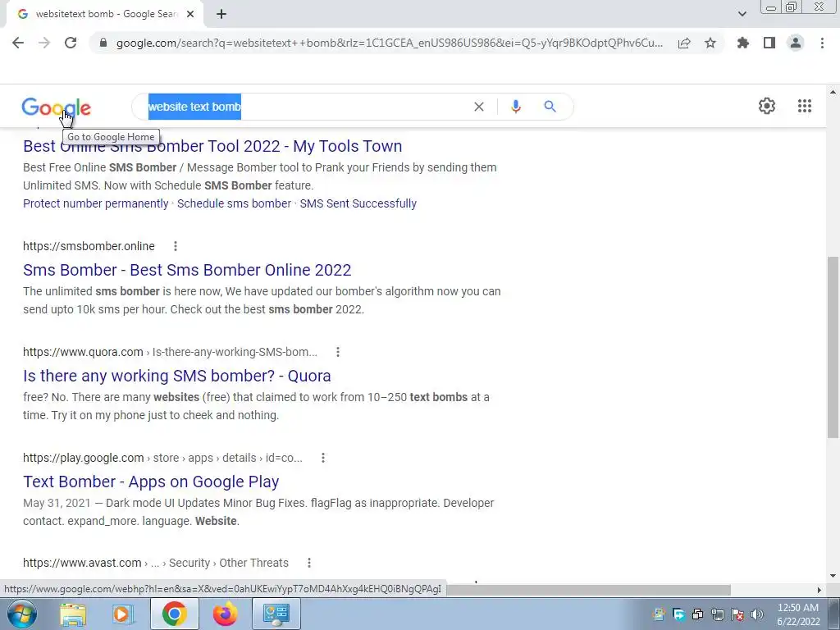Screen dimensions: 840x630
Task: Open the tab search dropdown arrow
Action: click(742, 14)
